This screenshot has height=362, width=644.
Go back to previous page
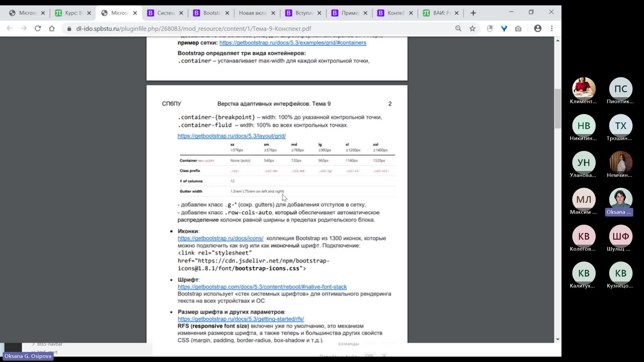pyautogui.click(x=9, y=28)
